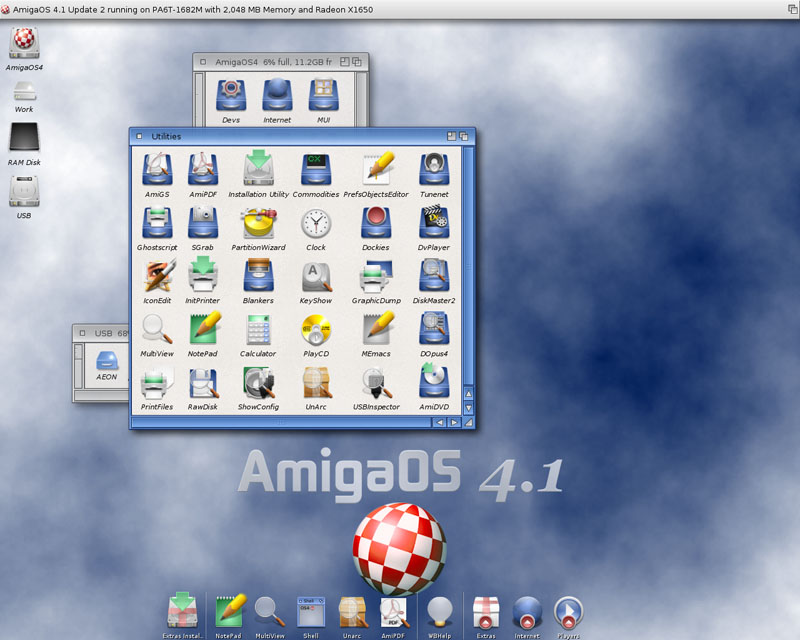Viewport: 800px width, 640px height.
Task: Select the Blankers screensaver icon
Action: pos(258,277)
